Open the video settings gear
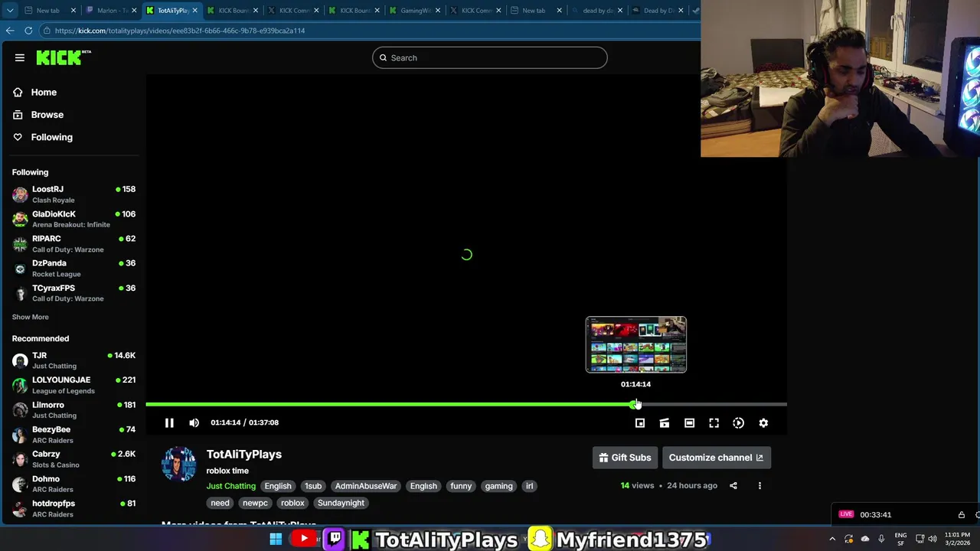 [x=763, y=422]
